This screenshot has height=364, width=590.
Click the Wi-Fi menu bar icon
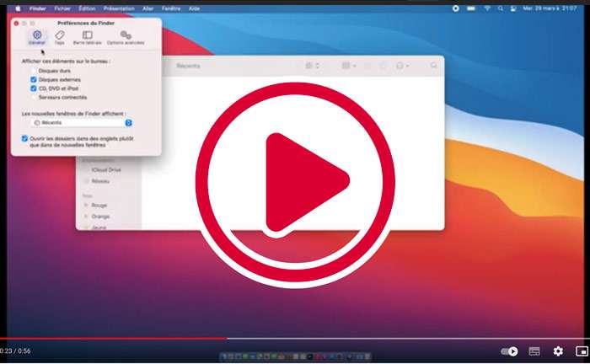tap(487, 8)
